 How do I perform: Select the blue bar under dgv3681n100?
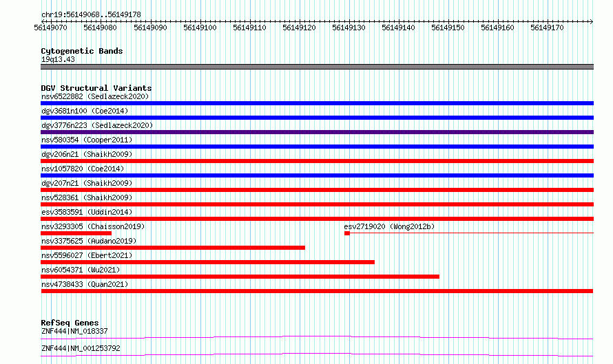click(317, 118)
